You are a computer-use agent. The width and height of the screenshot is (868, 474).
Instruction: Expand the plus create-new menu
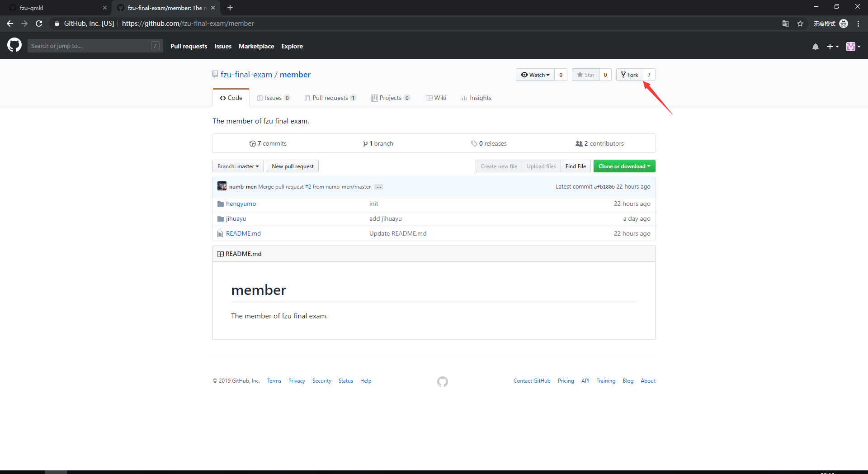[x=833, y=47]
